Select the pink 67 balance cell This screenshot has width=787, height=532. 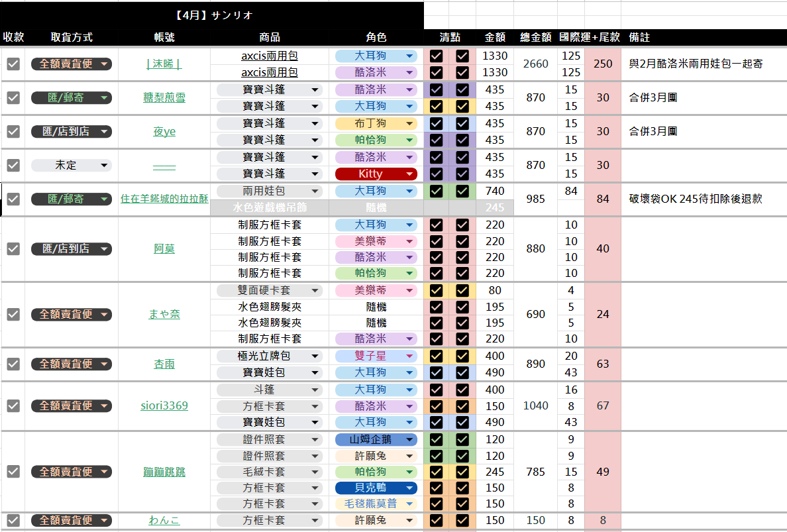603,405
